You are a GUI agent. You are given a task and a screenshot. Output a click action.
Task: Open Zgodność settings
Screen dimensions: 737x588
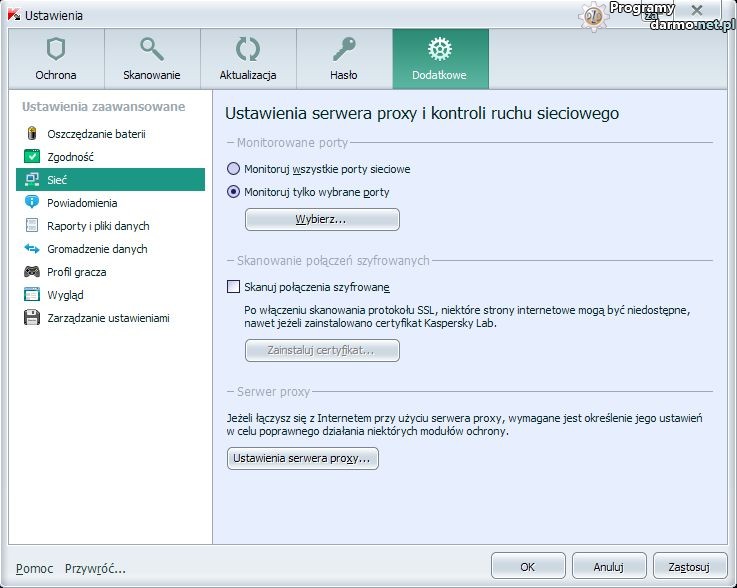(x=110, y=157)
